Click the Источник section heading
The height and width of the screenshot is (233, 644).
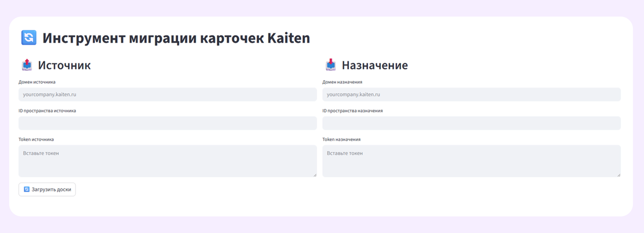[64, 65]
